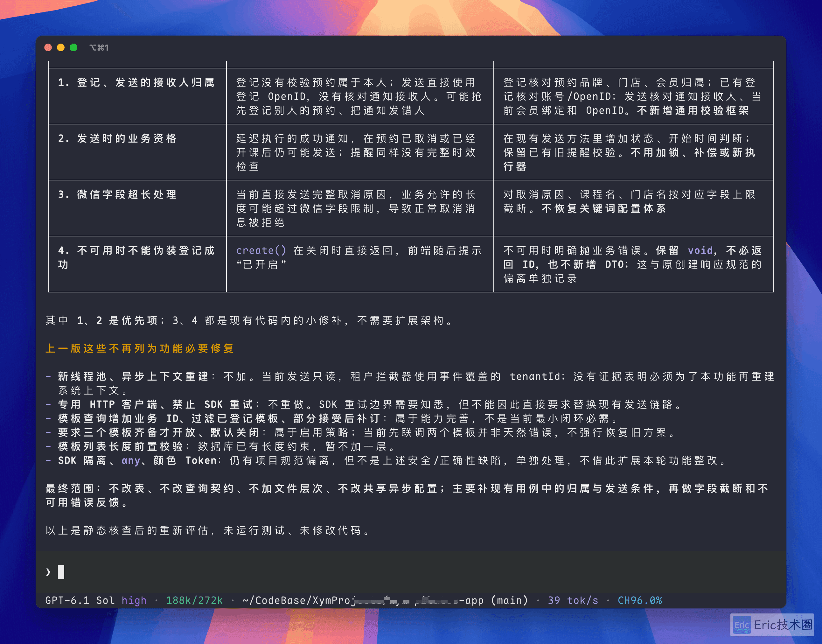Click the red close window button
This screenshot has width=822, height=644.
click(48, 47)
